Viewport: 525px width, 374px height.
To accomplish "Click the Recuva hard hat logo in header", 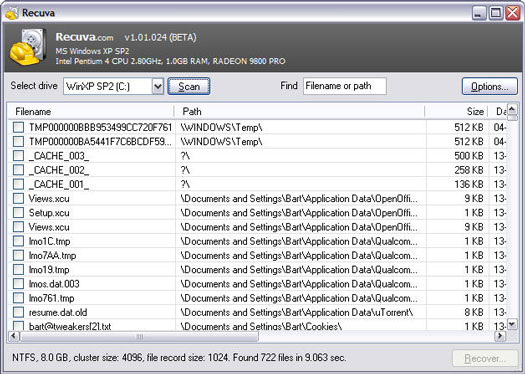I will (x=27, y=47).
